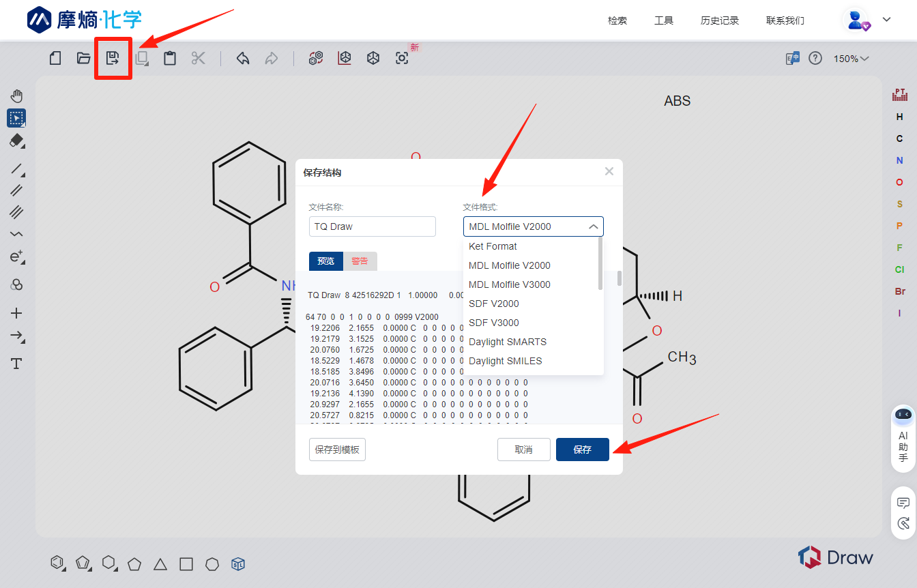
Task: Click the Paste clipboard icon
Action: 169,58
